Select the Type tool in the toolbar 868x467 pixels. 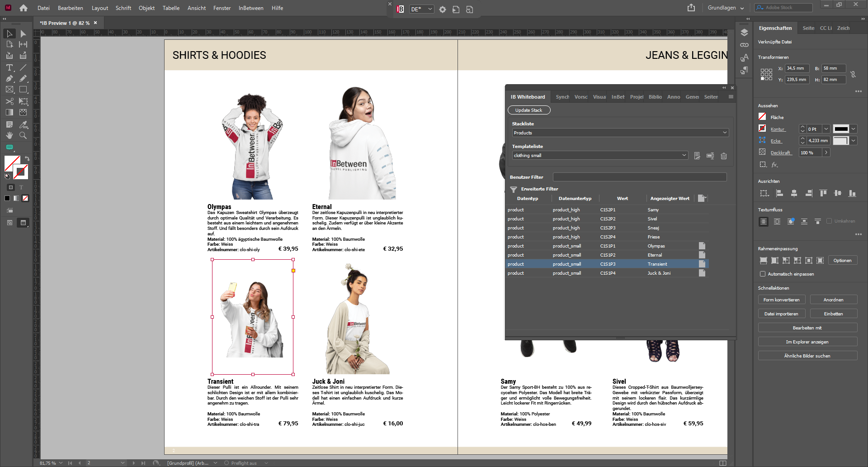(x=9, y=67)
